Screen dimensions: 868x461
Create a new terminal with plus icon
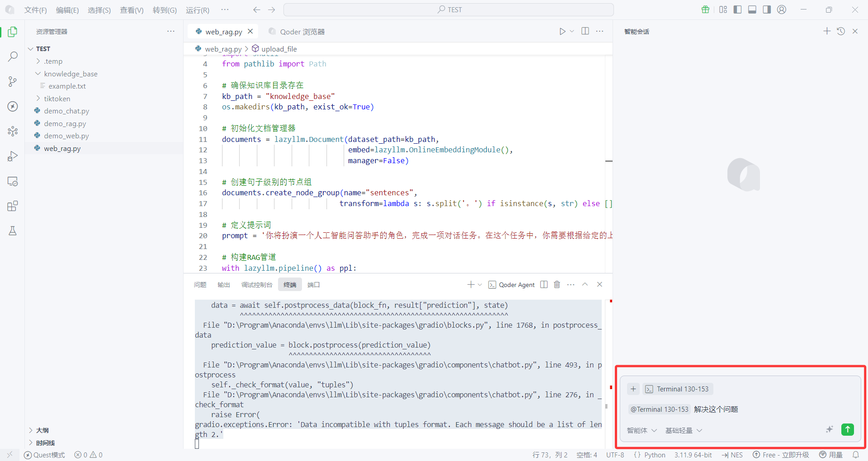[x=471, y=284]
